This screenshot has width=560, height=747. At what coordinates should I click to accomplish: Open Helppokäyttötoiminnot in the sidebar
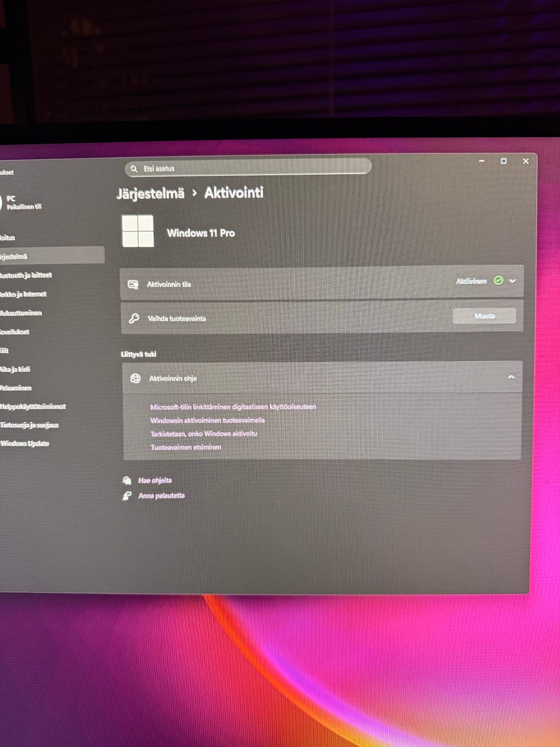33,406
